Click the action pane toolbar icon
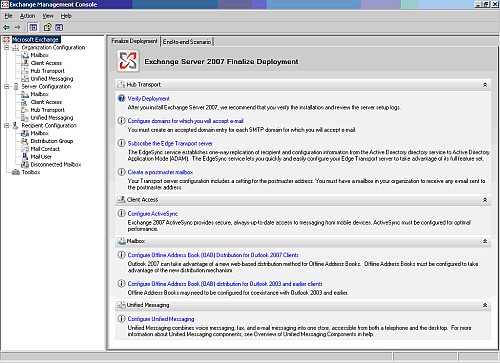 (59, 27)
